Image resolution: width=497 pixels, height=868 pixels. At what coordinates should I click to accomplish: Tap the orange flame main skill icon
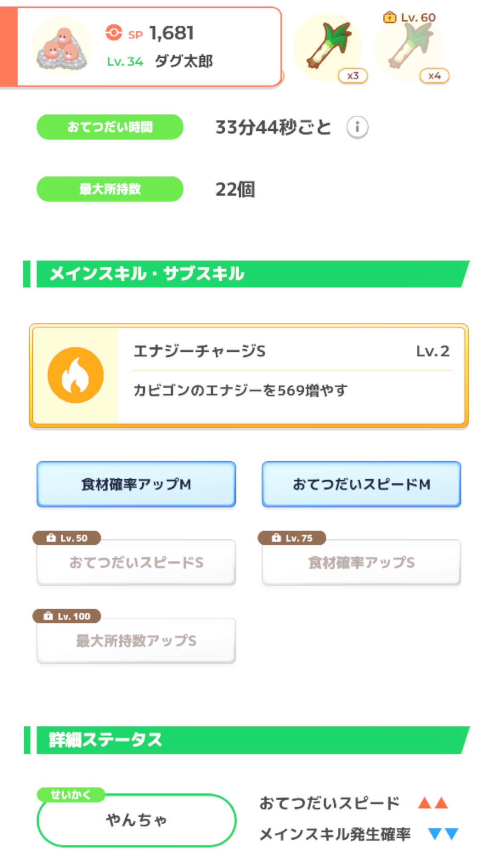tap(76, 375)
